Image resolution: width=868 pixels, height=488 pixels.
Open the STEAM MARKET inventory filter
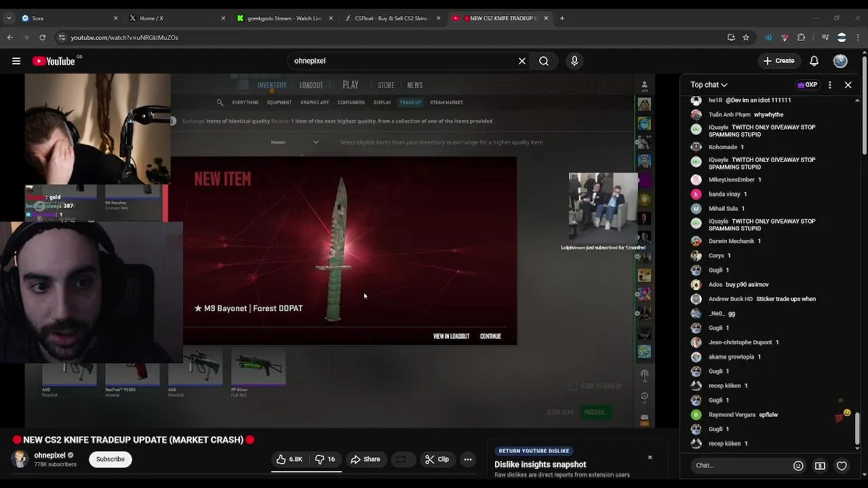[446, 102]
